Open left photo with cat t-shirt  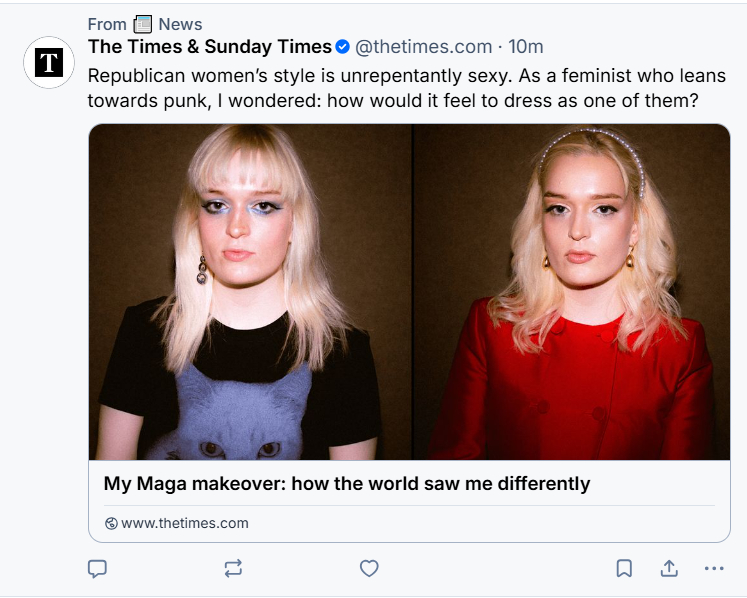point(250,292)
